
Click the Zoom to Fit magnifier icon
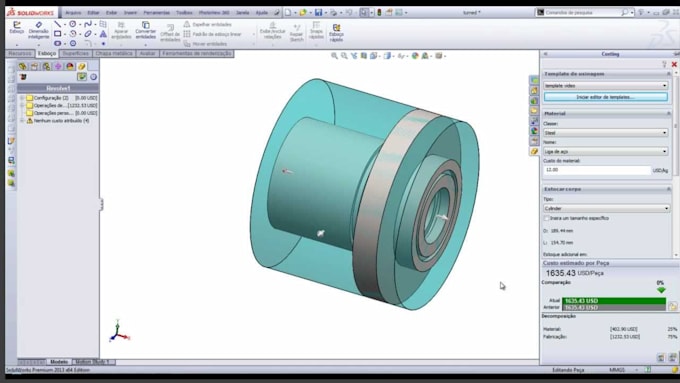tap(334, 56)
